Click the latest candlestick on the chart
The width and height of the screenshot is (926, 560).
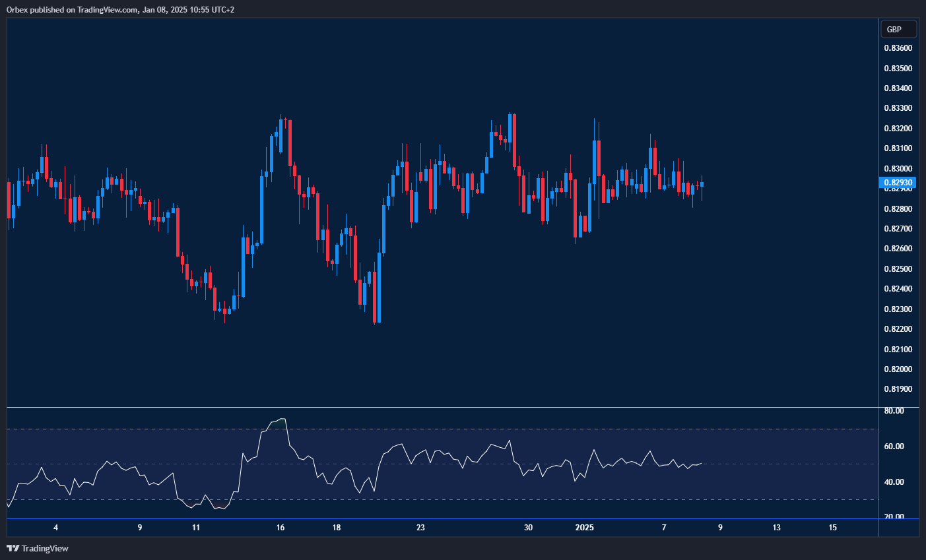point(702,185)
